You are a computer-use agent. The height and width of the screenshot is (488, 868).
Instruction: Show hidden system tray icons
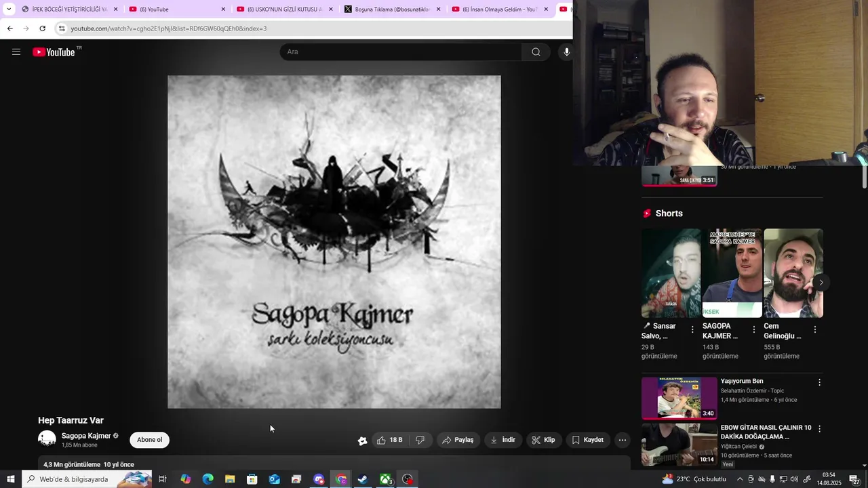pyautogui.click(x=740, y=479)
